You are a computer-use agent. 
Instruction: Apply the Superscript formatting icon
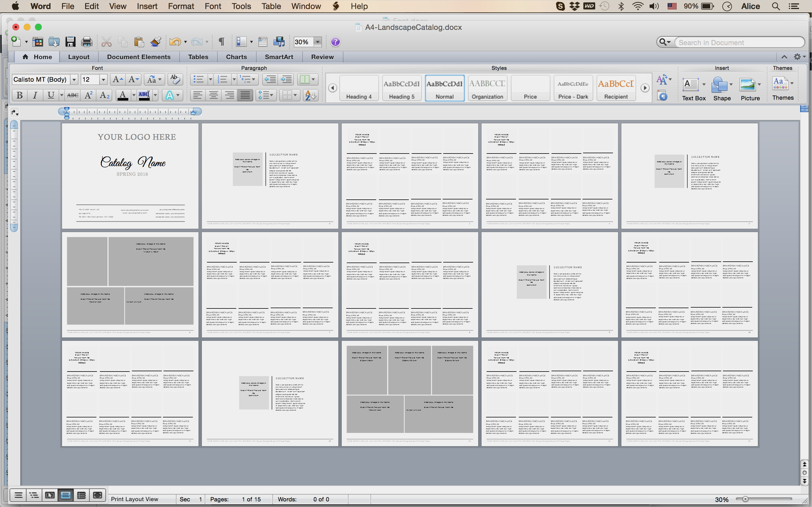(x=89, y=95)
